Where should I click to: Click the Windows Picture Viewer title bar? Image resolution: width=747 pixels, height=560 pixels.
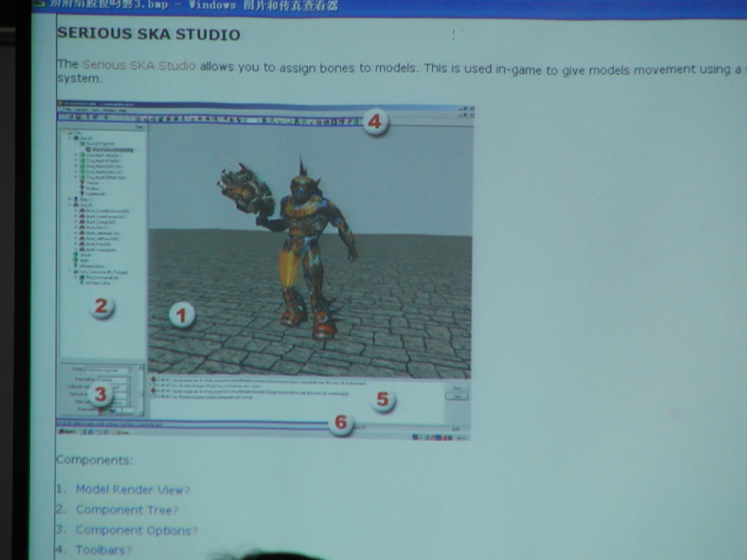coord(365,6)
